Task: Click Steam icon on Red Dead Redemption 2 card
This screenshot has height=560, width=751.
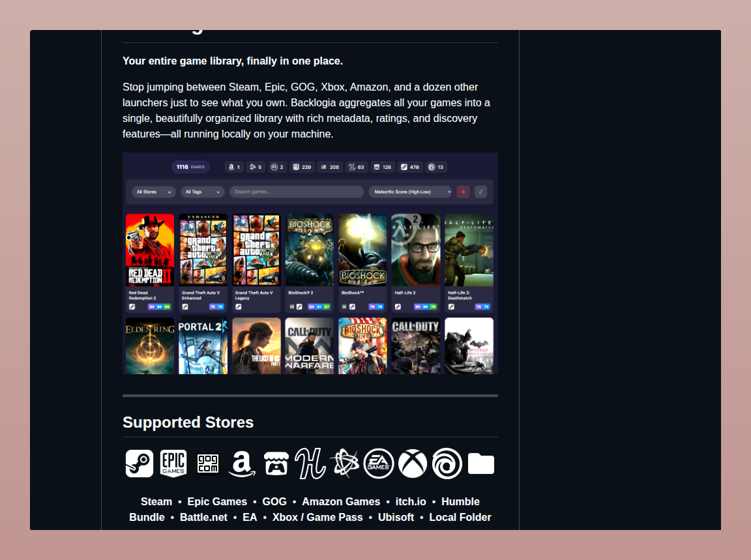Action: [x=132, y=306]
